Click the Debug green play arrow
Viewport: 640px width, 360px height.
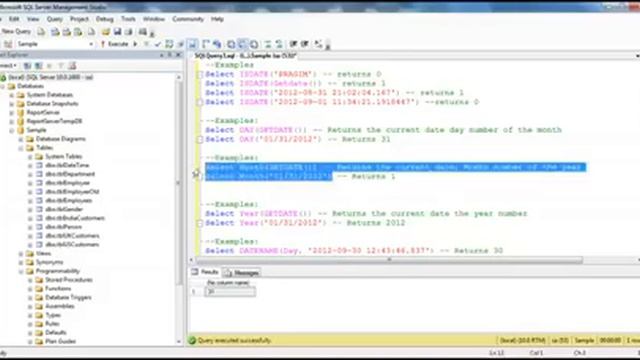click(x=135, y=44)
